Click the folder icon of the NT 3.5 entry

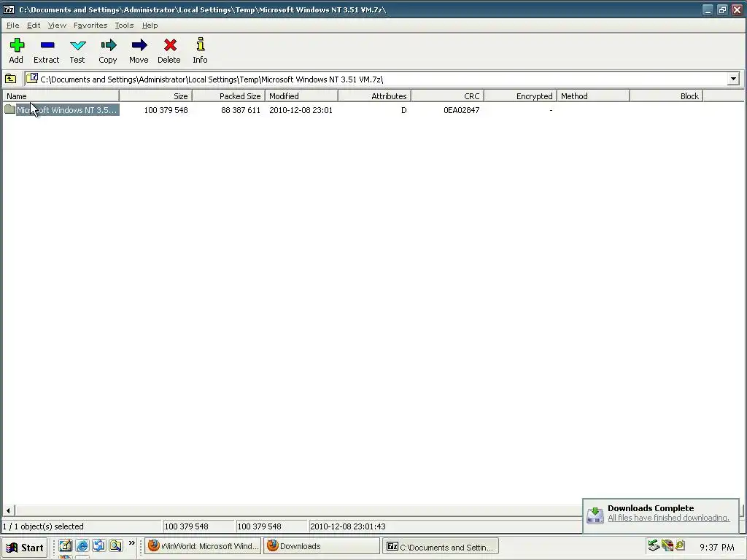[x=9, y=109]
